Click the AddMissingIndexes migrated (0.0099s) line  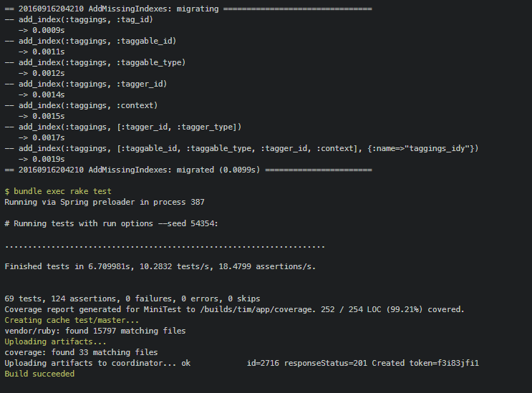[188, 170]
